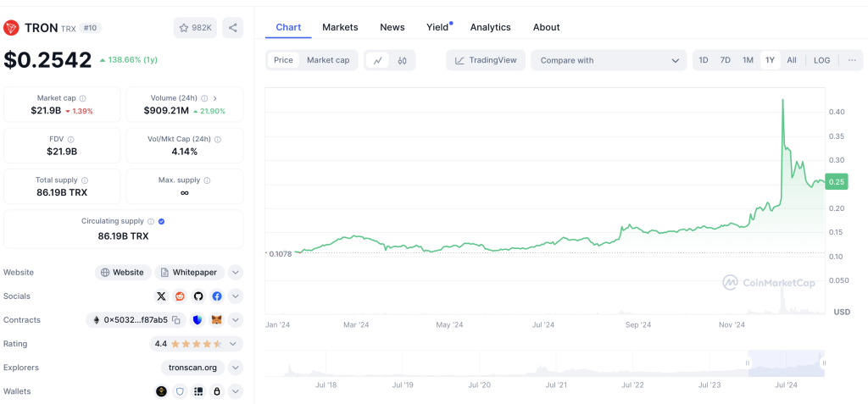The image size is (868, 404).
Task: Click right handle of timeline range selector
Action: (x=824, y=363)
